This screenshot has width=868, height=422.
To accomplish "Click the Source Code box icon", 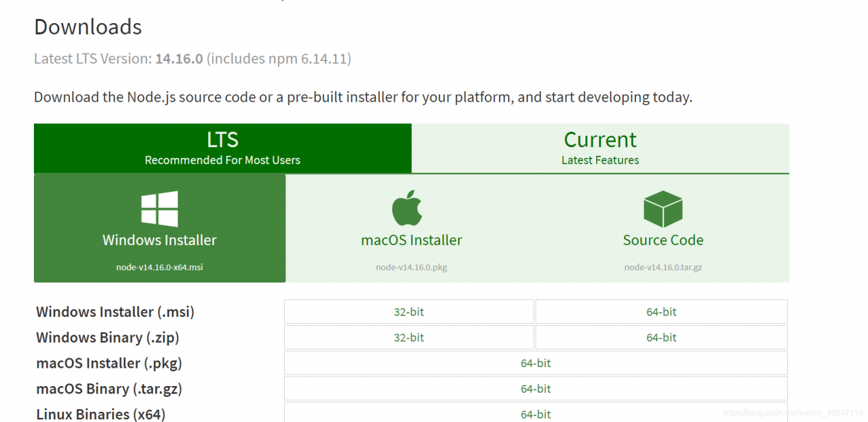I will pos(663,209).
